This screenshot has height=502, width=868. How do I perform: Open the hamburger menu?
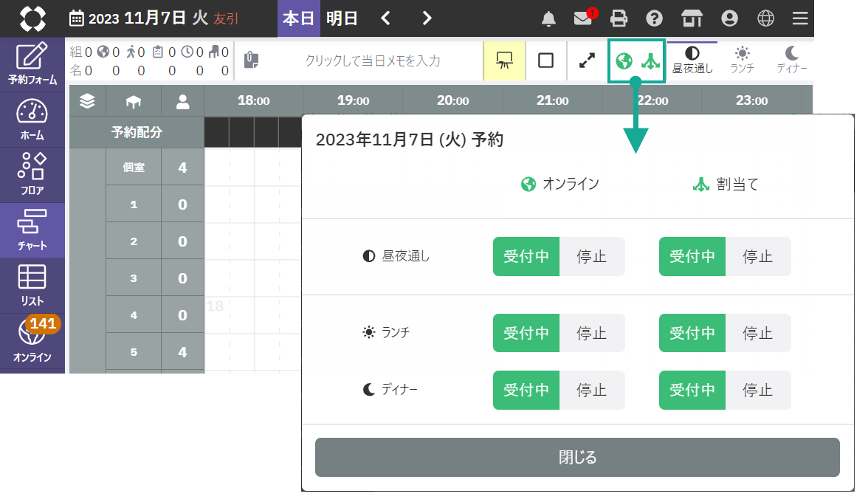[x=800, y=18]
